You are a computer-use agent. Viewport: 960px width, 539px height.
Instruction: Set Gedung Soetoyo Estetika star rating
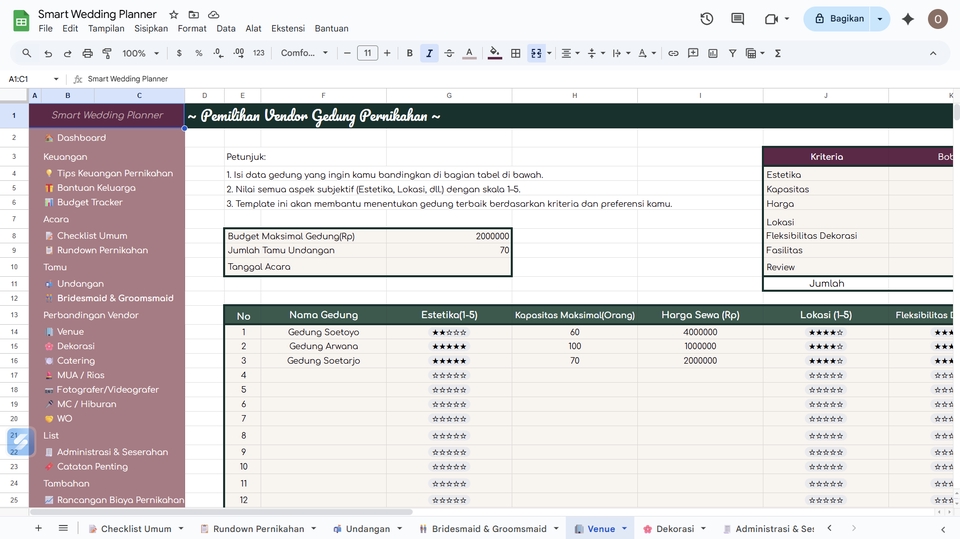click(449, 333)
